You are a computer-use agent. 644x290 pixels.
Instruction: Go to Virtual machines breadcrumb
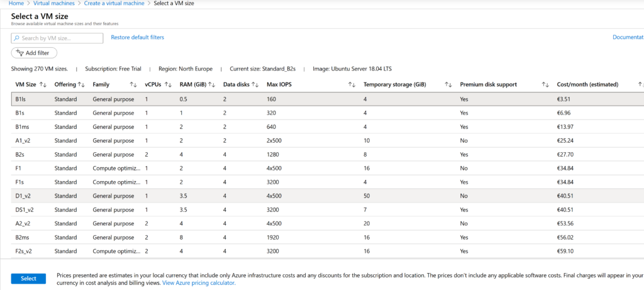[x=54, y=3]
